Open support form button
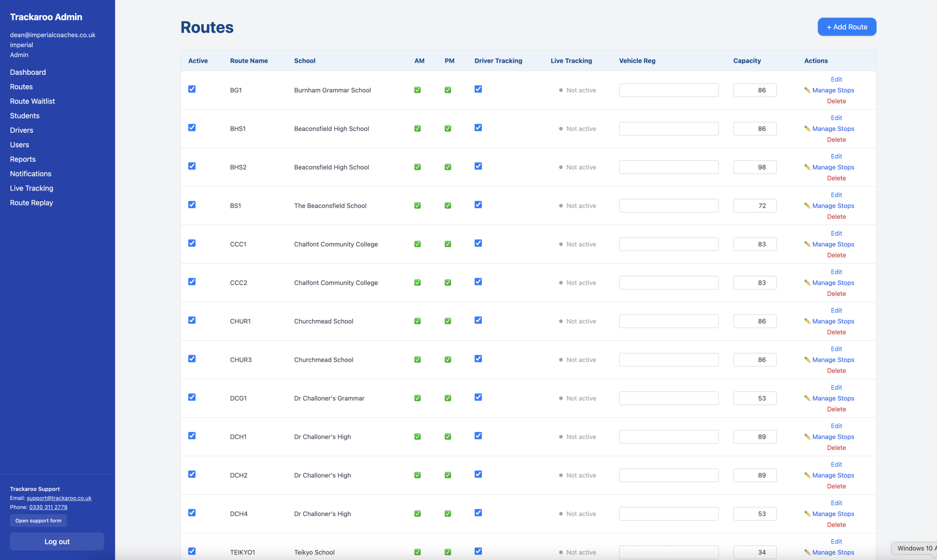 click(x=38, y=520)
